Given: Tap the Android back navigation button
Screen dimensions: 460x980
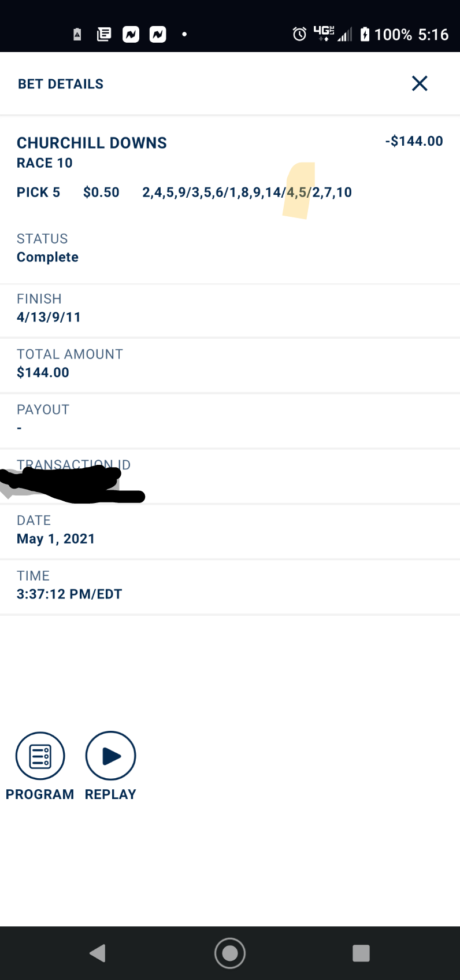Looking at the screenshot, I should pos(98,953).
